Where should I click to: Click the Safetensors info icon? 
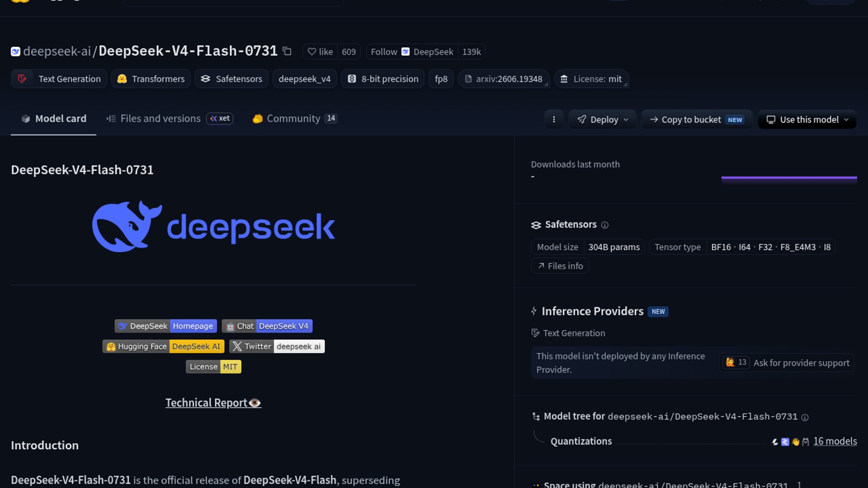click(605, 225)
